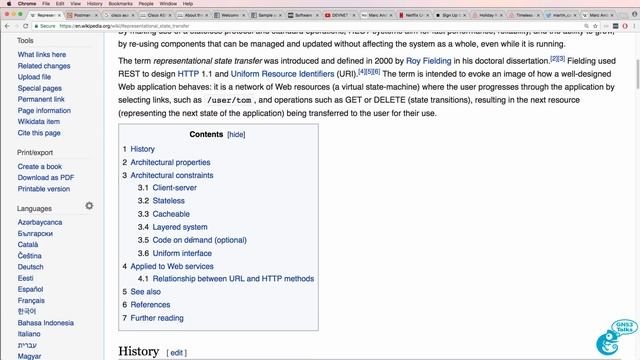Open the Window menu
640x360 pixels.
tap(168, 4)
